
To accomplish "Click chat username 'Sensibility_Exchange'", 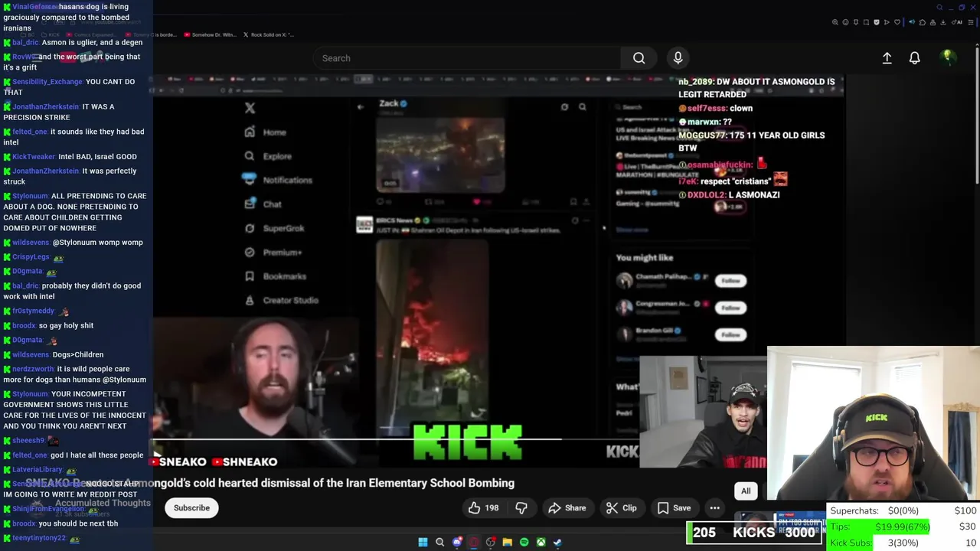I will (x=47, y=81).
